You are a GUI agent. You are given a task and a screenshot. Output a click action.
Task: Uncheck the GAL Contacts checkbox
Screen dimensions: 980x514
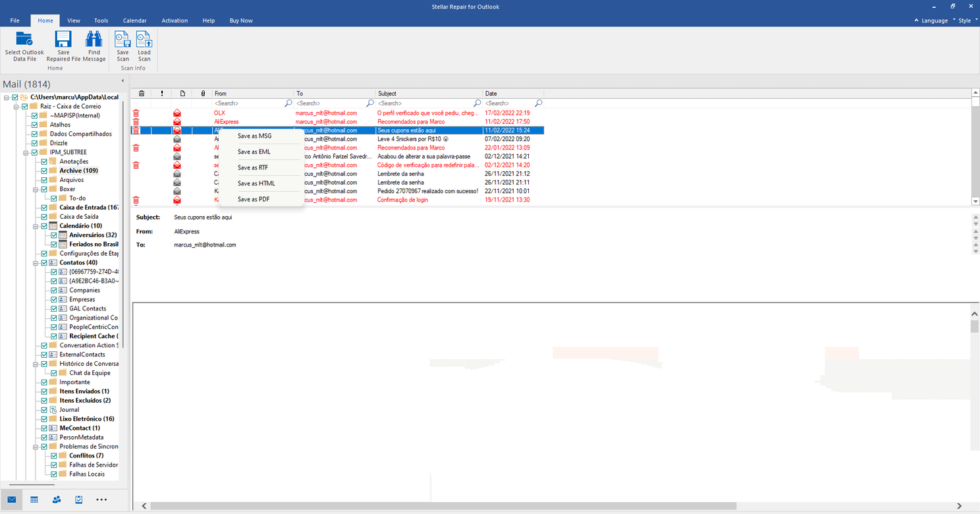[x=54, y=308]
